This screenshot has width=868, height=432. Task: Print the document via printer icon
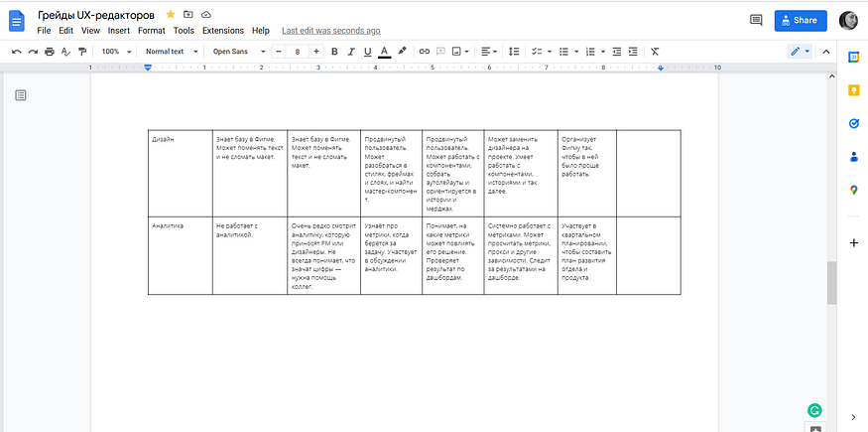50,52
